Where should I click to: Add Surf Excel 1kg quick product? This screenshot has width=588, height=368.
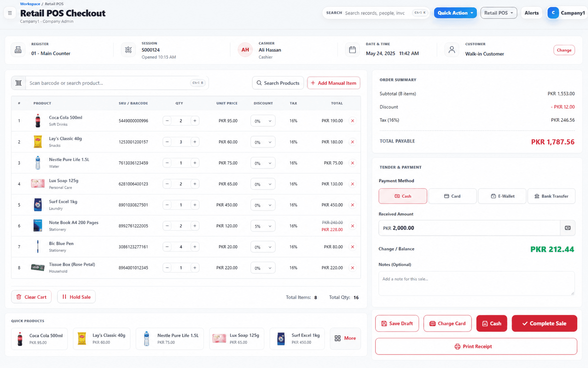click(x=297, y=339)
